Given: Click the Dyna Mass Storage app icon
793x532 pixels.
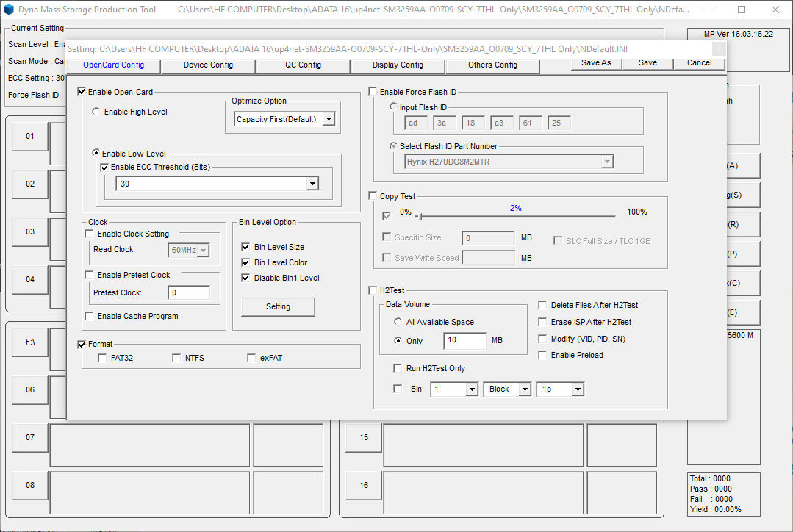Looking at the screenshot, I should tap(9, 10).
